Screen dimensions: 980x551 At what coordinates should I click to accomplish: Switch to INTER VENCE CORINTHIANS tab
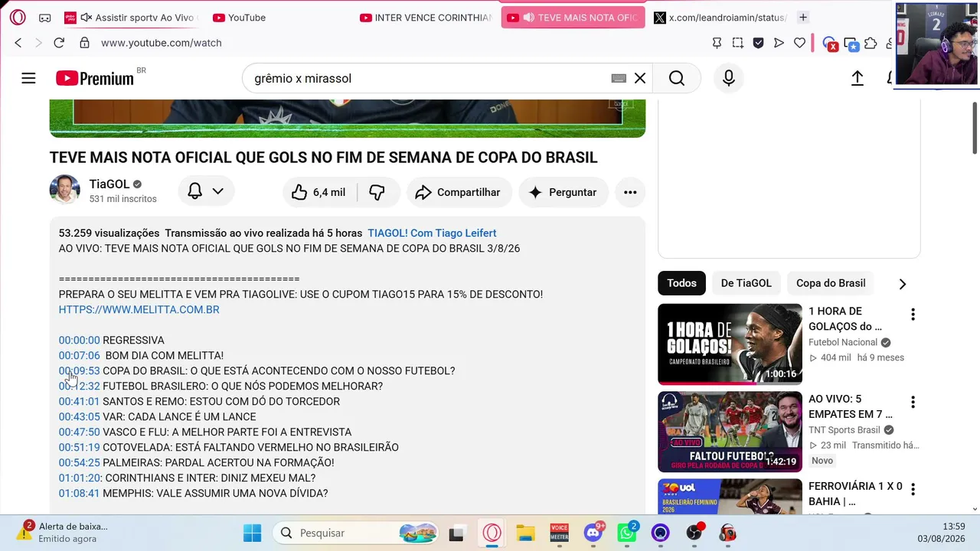coord(426,17)
